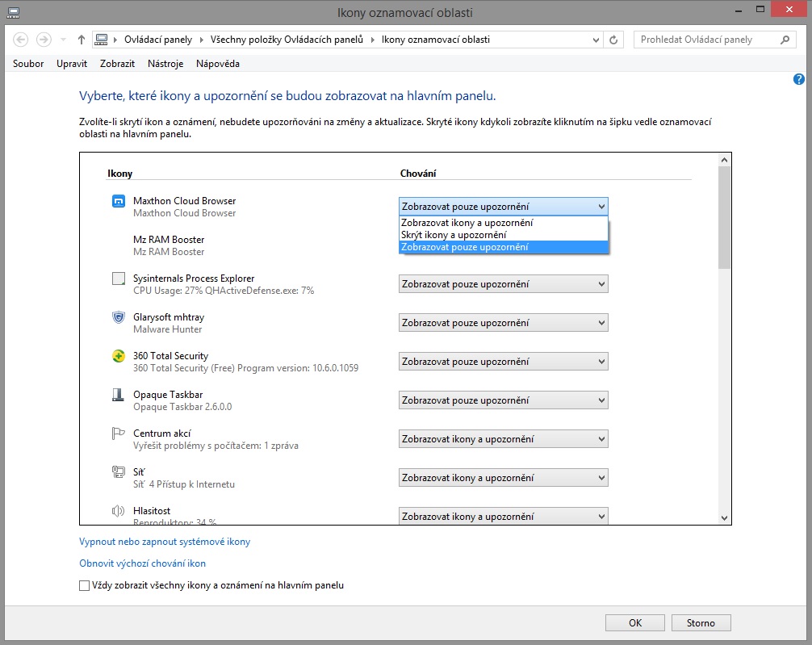Go up one level with up arrow

click(82, 40)
